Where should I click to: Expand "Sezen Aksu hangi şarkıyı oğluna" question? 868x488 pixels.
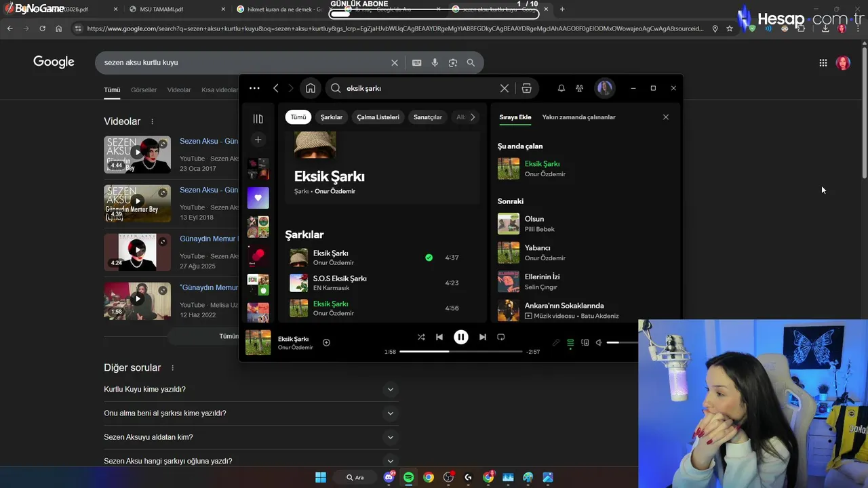coord(250,461)
